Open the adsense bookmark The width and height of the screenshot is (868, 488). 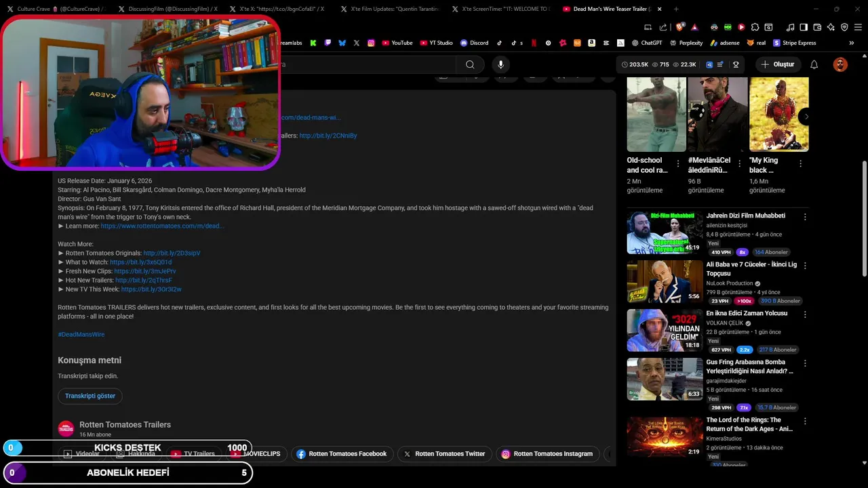pos(725,43)
